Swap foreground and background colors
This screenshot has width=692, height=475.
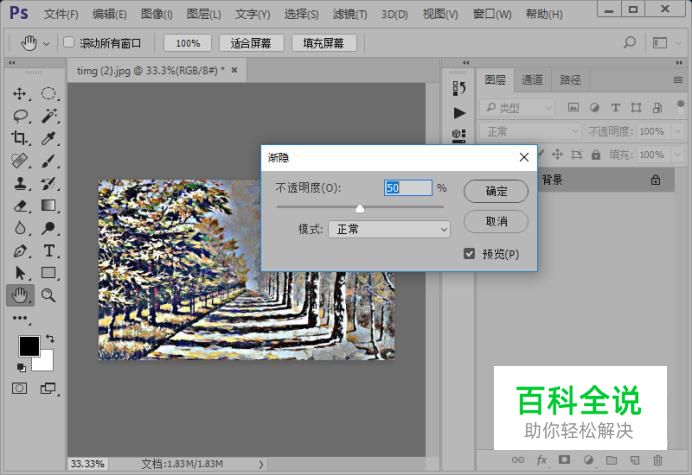click(x=50, y=339)
